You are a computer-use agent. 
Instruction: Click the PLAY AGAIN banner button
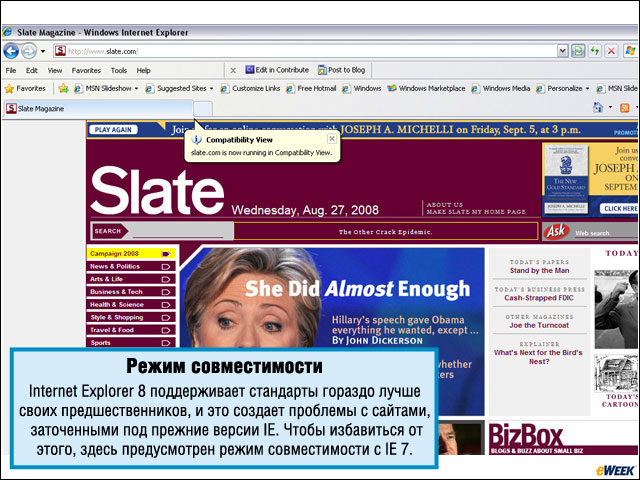[113, 130]
